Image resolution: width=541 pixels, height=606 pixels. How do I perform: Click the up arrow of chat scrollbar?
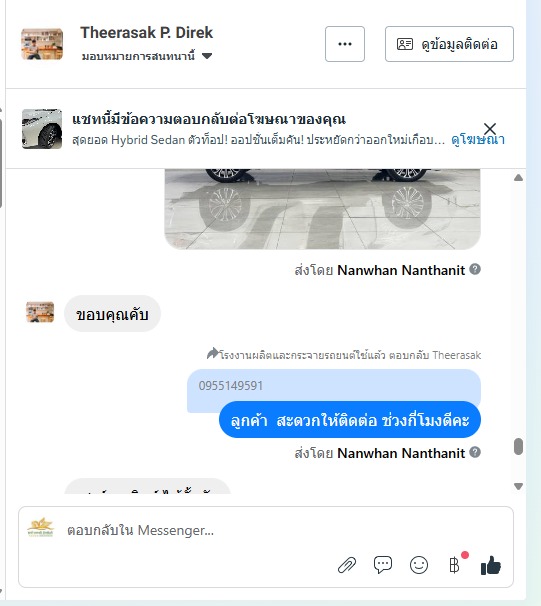(x=519, y=178)
